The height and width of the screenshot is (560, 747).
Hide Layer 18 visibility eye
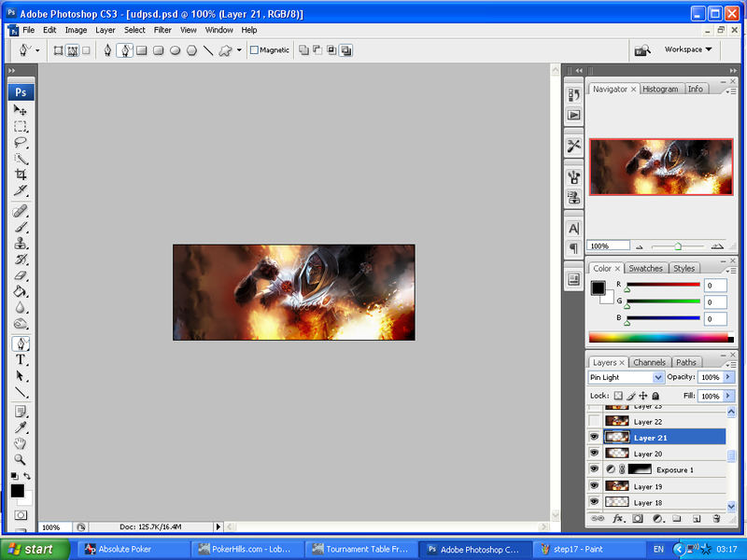tap(594, 502)
